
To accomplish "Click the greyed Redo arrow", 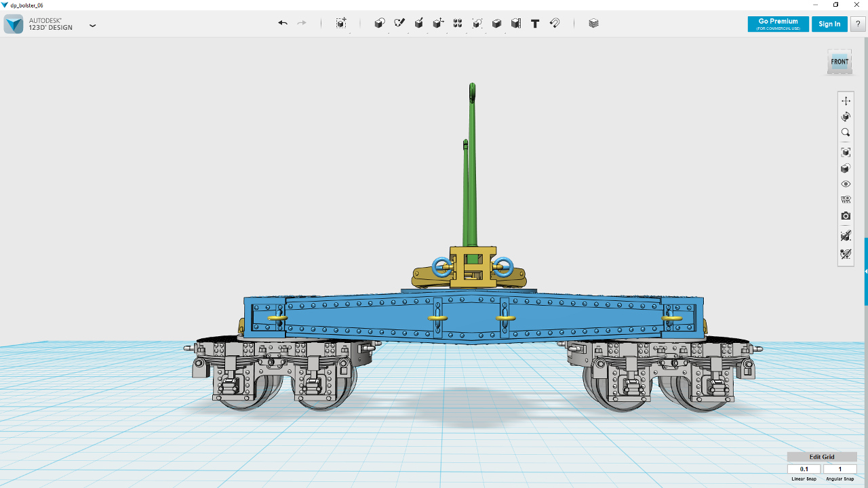I will (x=302, y=23).
